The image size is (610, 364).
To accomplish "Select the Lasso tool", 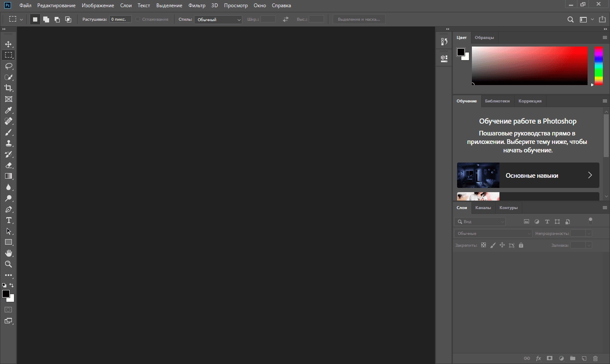I will (8, 66).
